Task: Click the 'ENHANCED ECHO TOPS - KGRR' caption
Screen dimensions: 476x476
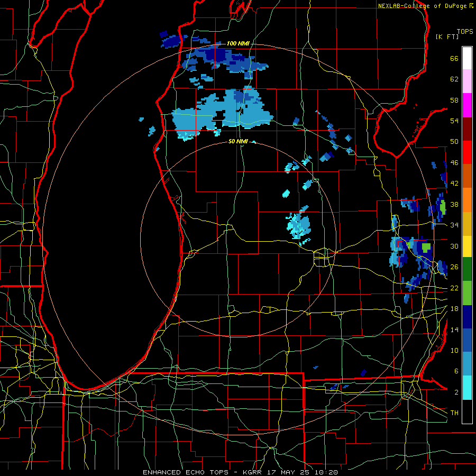Action: pyautogui.click(x=202, y=472)
